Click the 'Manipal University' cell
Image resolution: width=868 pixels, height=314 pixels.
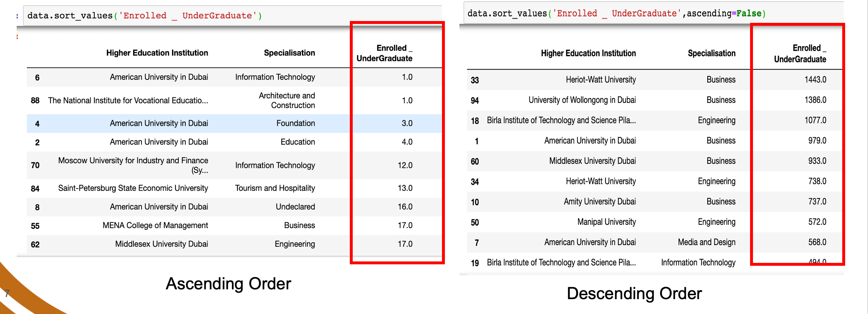[x=607, y=222]
